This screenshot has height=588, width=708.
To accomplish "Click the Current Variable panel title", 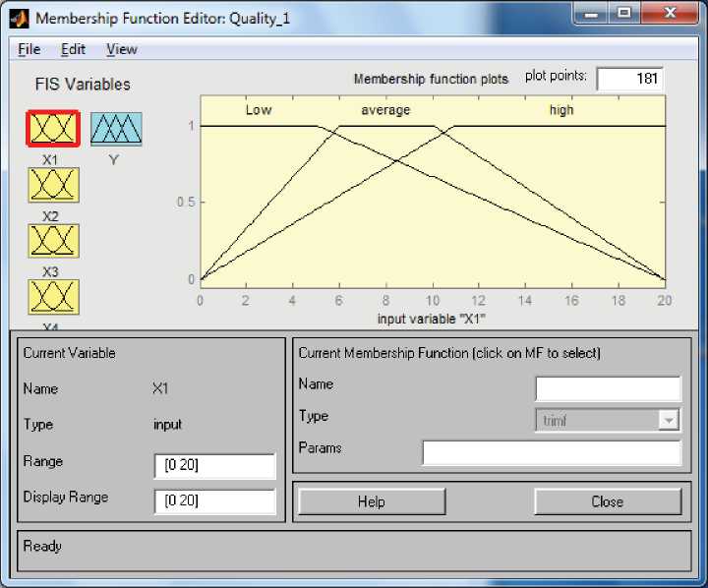I will [x=69, y=353].
